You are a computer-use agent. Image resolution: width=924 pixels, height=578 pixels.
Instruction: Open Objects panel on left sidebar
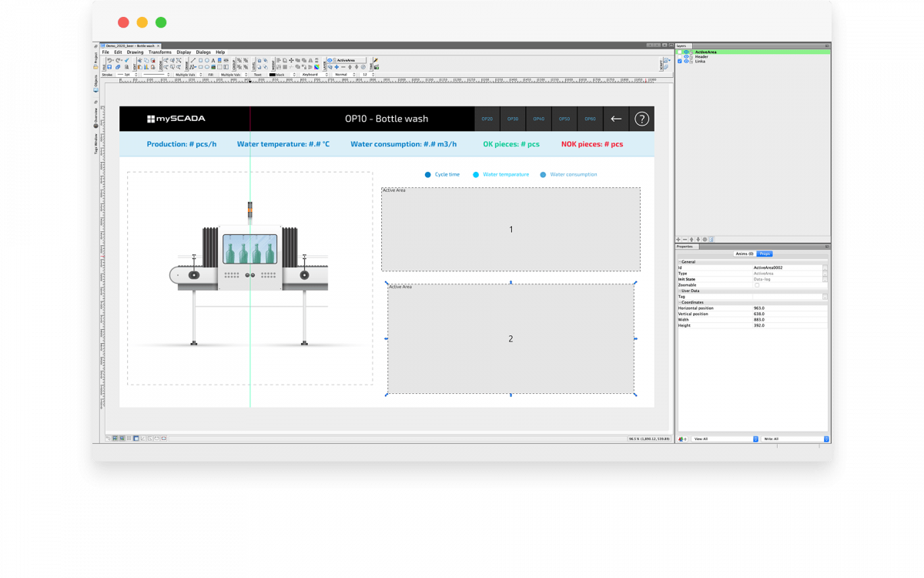coord(96,82)
